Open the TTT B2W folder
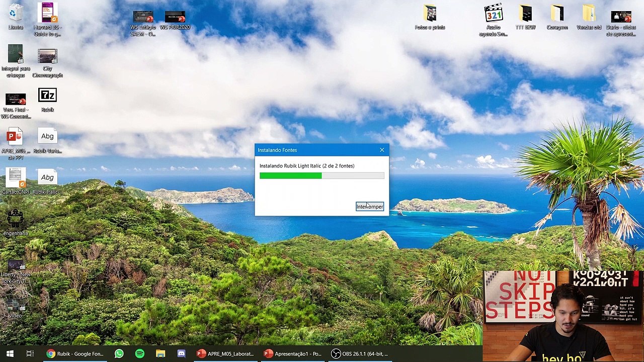This screenshot has height=362, width=644. pyautogui.click(x=525, y=18)
